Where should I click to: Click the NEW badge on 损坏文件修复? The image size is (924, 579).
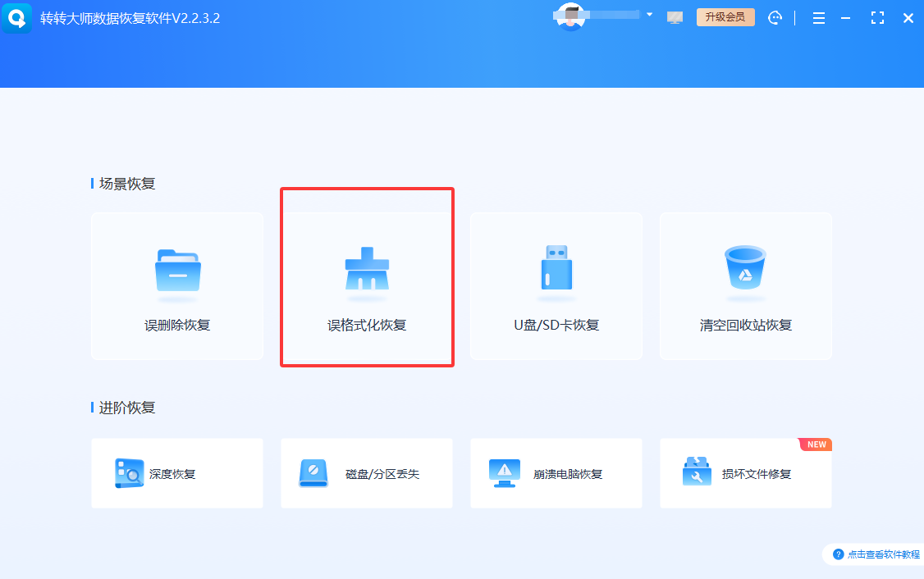(816, 445)
